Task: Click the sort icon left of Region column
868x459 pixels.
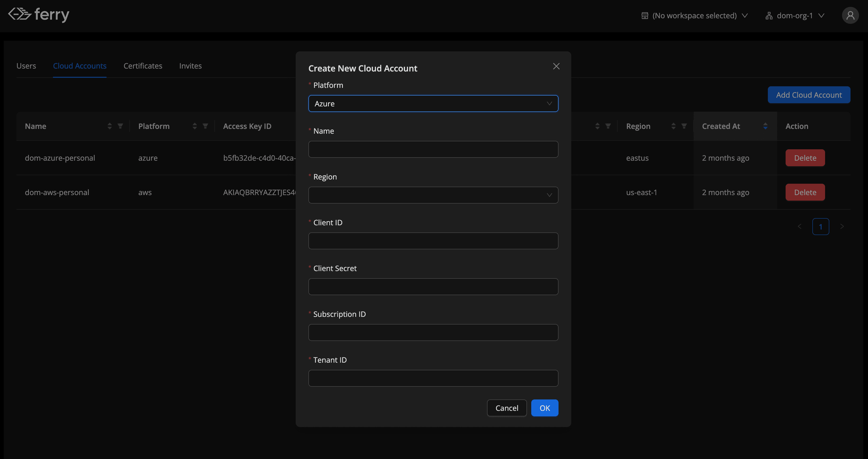Action: click(597, 126)
